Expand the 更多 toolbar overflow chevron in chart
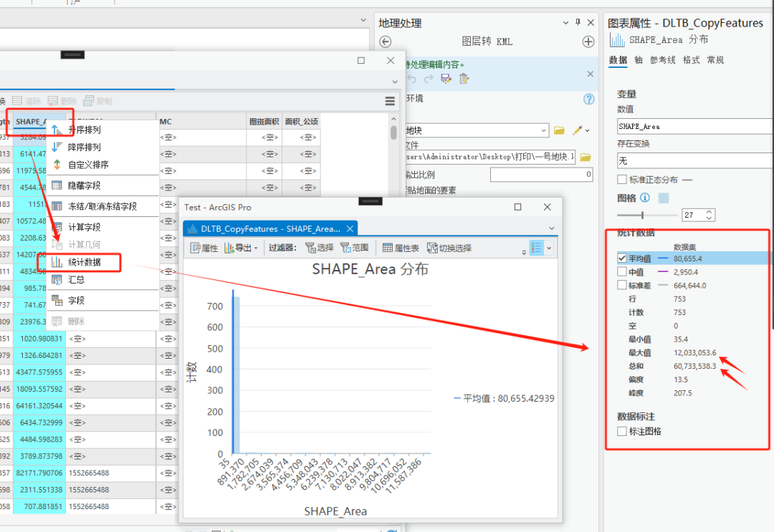Screen dimensions: 774x532 (x=524, y=252)
